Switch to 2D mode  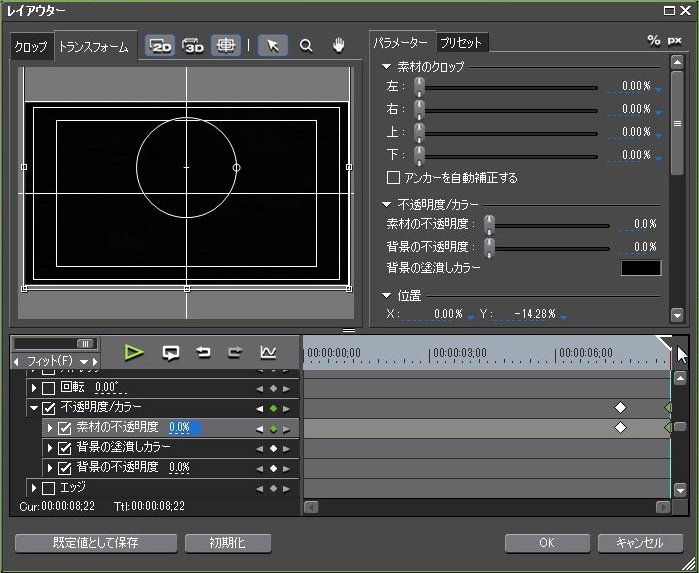(160, 45)
